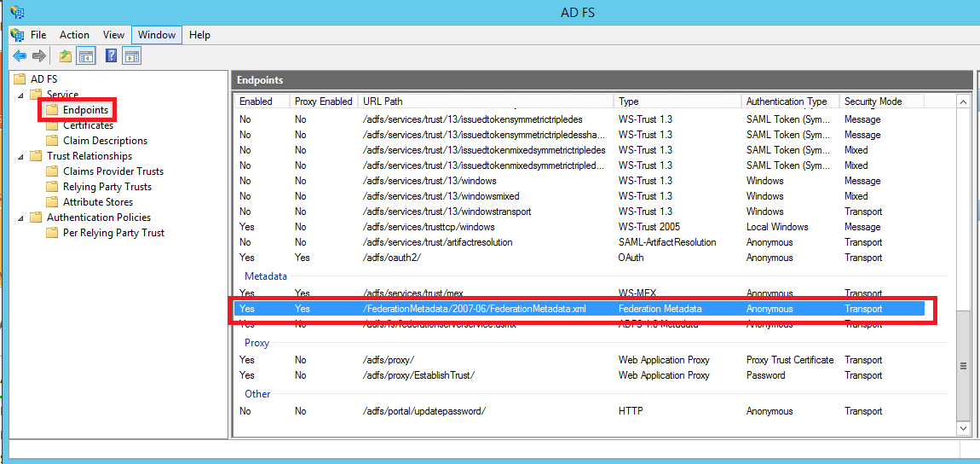Open the Action menu
Viewport: 980px width, 464px height.
click(74, 35)
